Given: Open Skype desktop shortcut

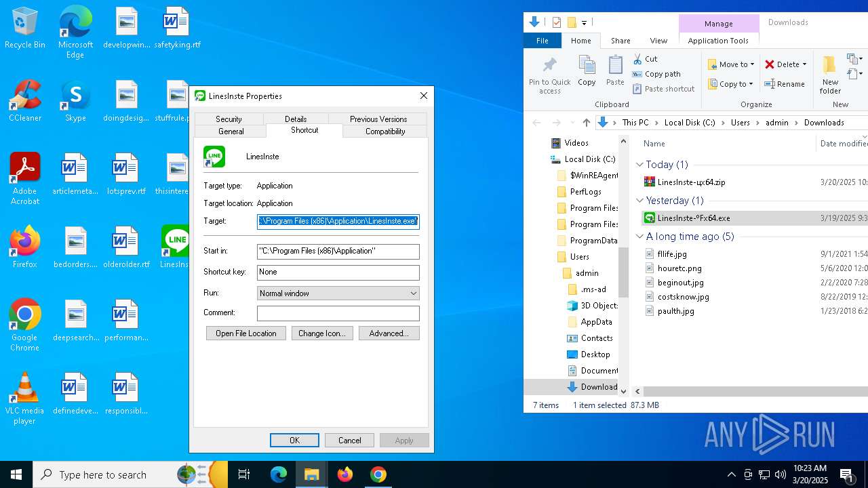Looking at the screenshot, I should coord(75,101).
